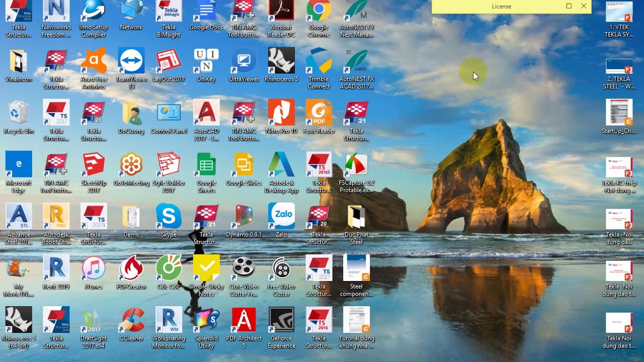Select the Nitro Pro 10 icon
Screen dimensions: 644x362
click(281, 117)
